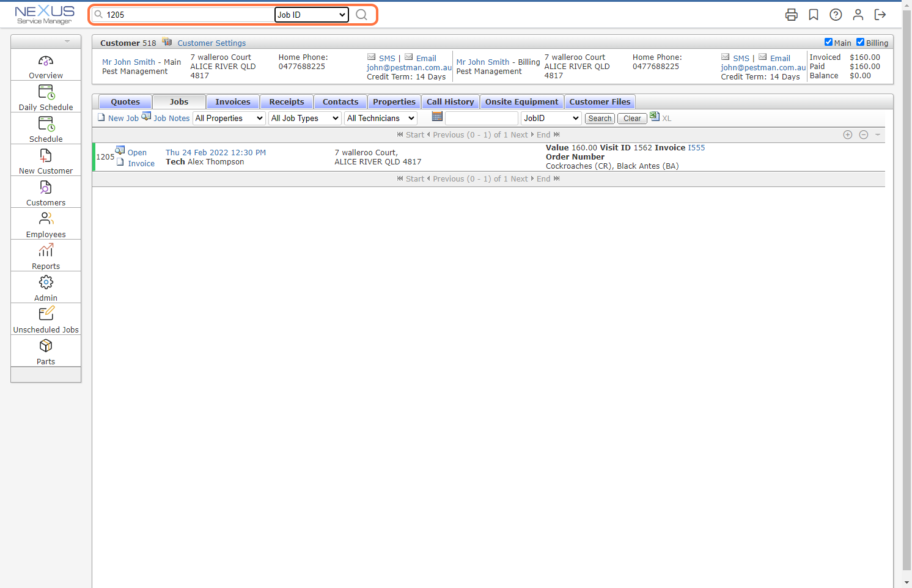This screenshot has height=588, width=912.
Task: Open the calendar date picker icon
Action: point(437,116)
